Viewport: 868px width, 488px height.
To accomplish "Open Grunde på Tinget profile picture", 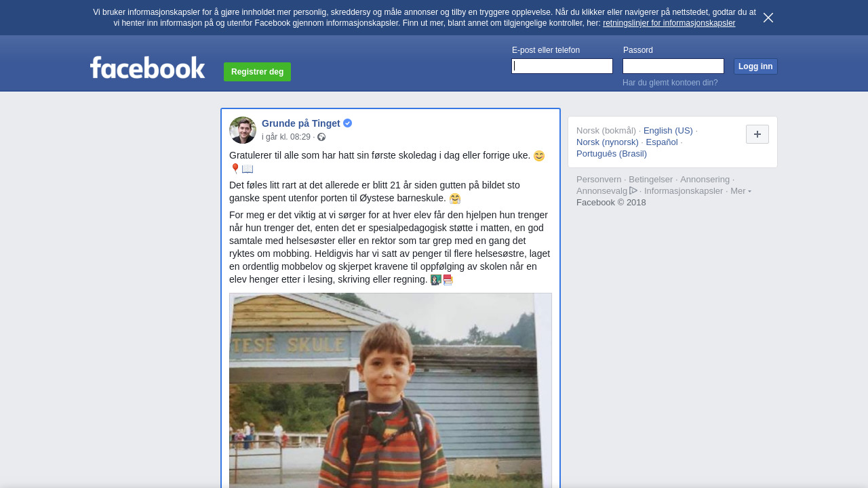I will 243,130.
